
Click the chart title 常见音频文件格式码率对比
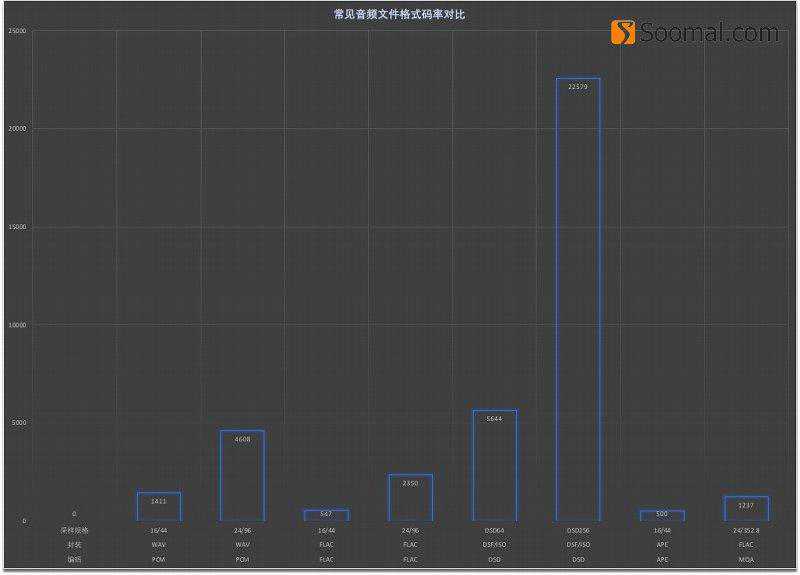click(x=399, y=15)
